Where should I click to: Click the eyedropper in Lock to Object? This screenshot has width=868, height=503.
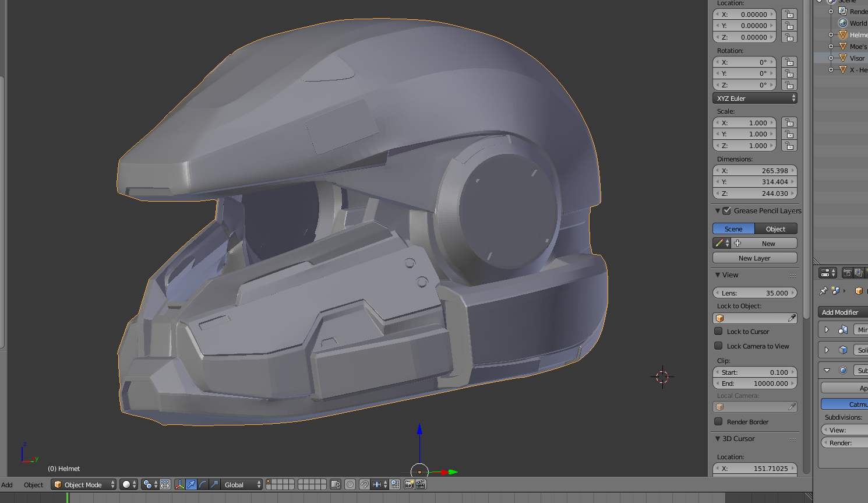point(792,318)
